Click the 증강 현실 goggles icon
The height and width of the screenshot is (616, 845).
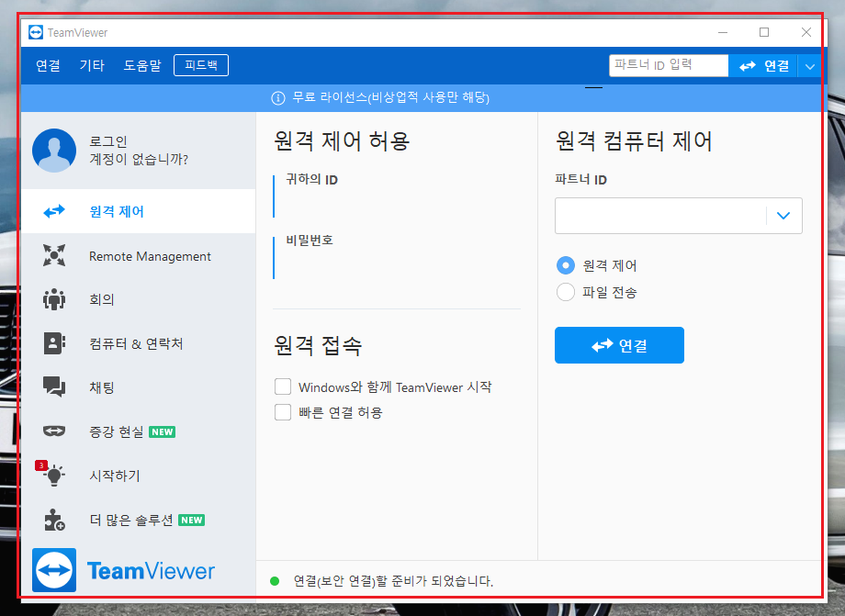click(54, 431)
